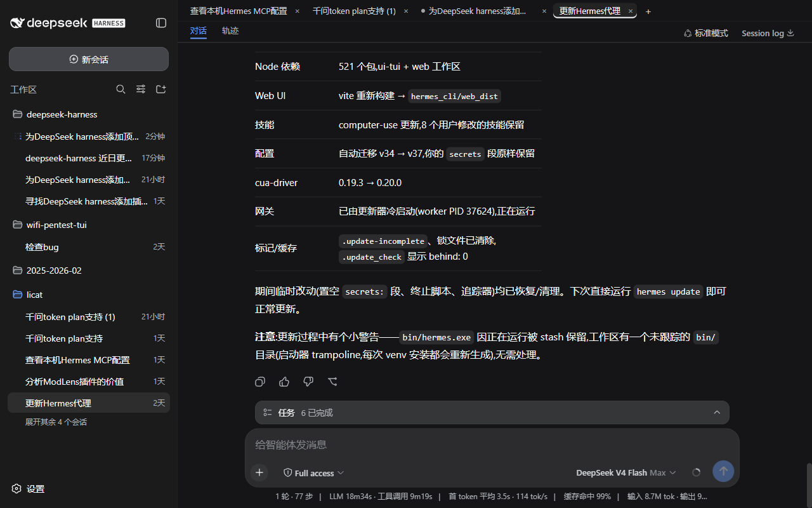The image size is (812, 508).
Task: Send the message with the arrow button
Action: pos(723,471)
